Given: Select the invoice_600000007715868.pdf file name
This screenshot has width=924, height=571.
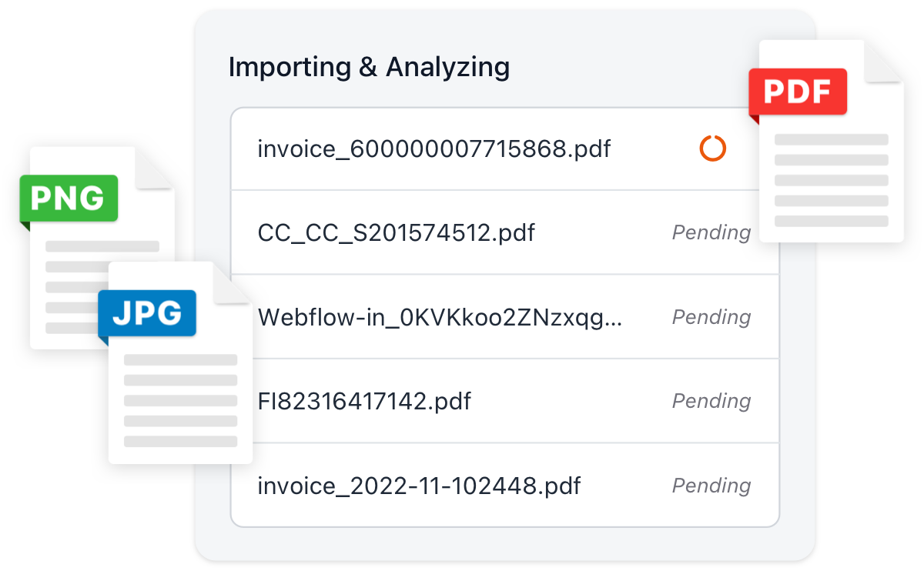Looking at the screenshot, I should [x=434, y=149].
